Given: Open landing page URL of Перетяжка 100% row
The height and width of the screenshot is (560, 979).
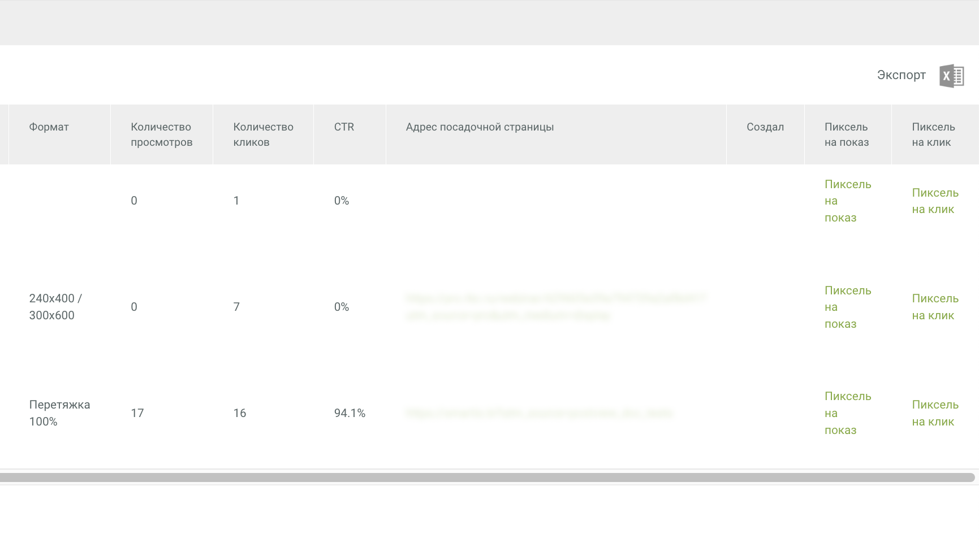Looking at the screenshot, I should point(538,413).
